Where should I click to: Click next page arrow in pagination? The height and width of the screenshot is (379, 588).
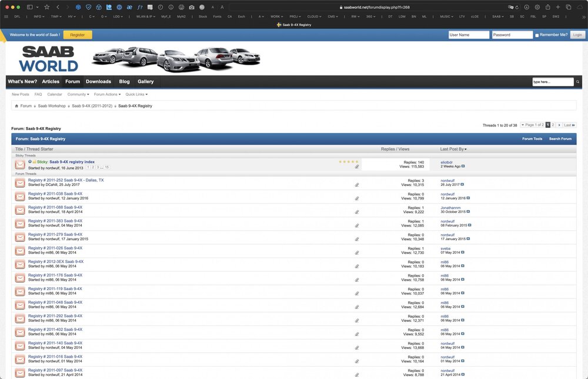coord(559,125)
